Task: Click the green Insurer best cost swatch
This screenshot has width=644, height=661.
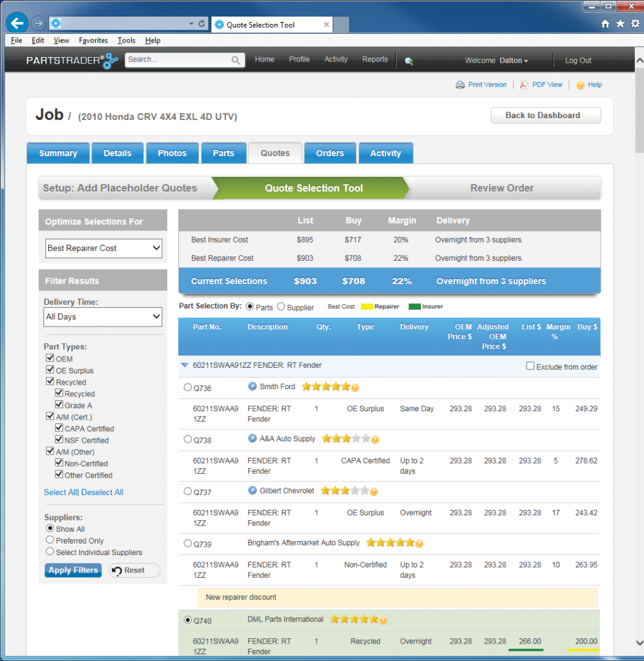Action: point(415,307)
